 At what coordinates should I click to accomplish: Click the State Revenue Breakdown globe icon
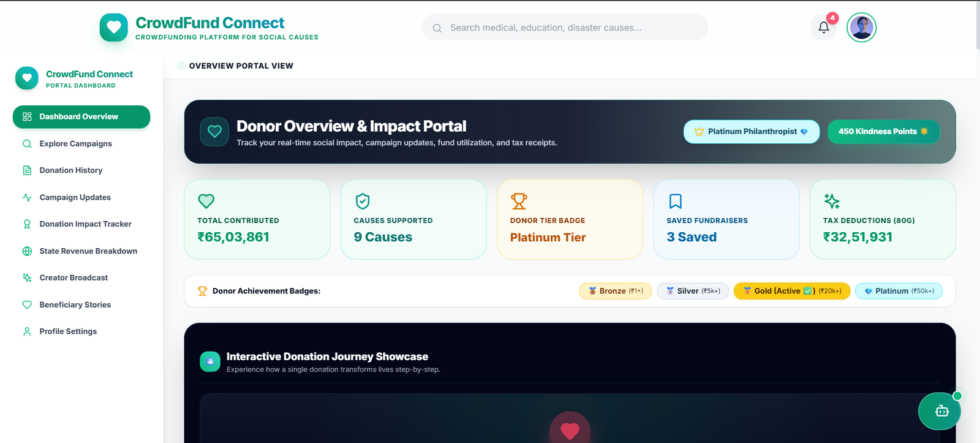(x=27, y=251)
